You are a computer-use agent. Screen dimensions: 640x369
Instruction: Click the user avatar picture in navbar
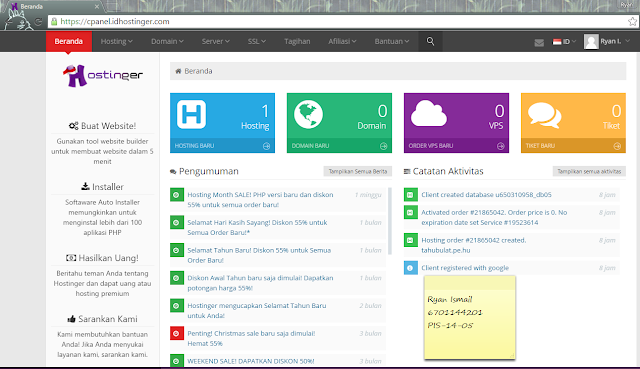[x=591, y=41]
